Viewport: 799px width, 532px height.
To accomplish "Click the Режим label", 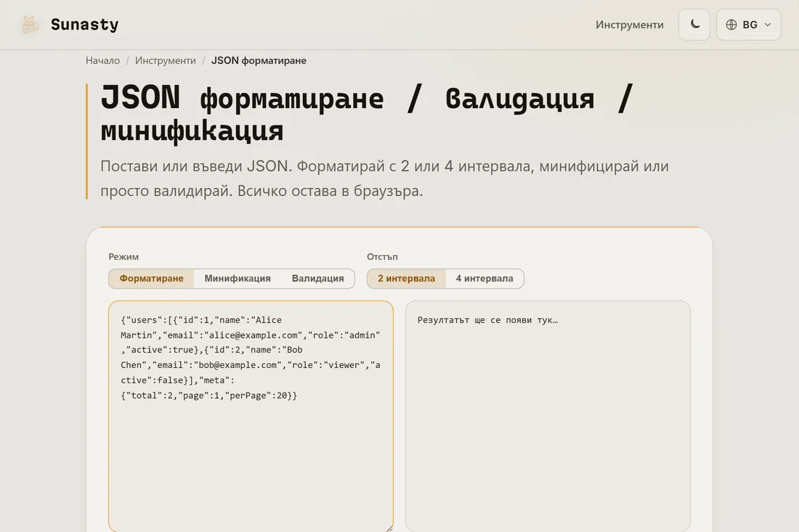I will [123, 257].
